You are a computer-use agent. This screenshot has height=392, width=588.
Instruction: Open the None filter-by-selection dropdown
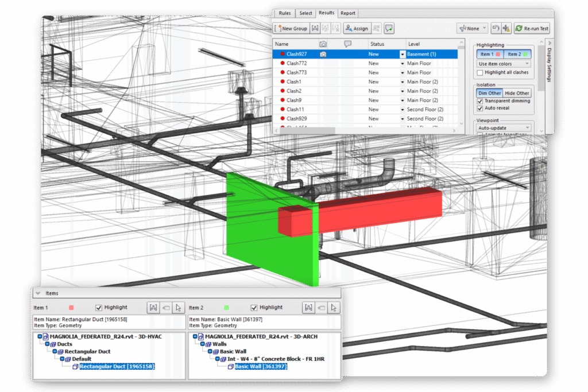tap(473, 29)
